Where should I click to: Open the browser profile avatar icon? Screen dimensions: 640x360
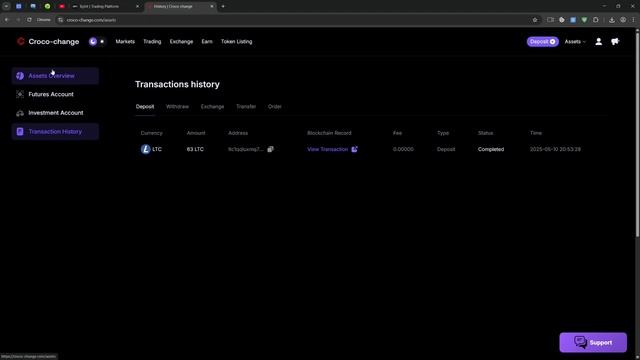[x=623, y=20]
